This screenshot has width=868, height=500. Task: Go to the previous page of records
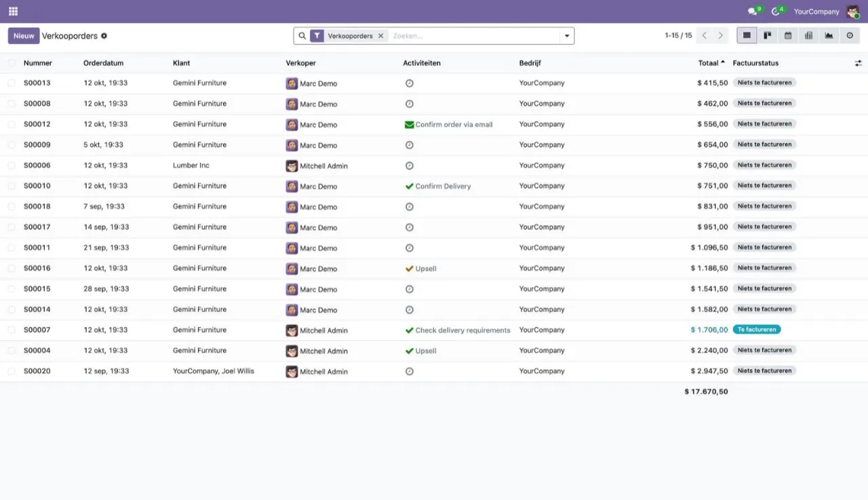[705, 36]
